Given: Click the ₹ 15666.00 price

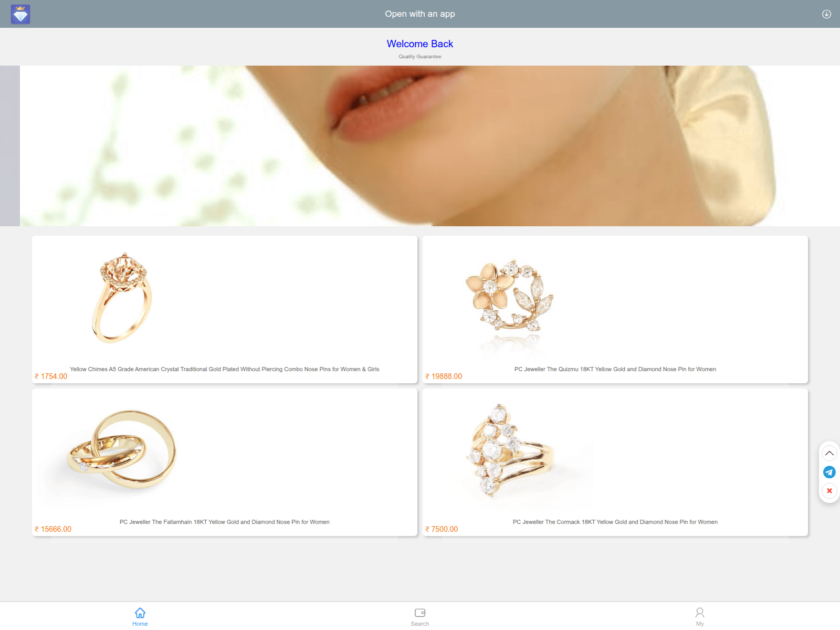Looking at the screenshot, I should coord(53,529).
